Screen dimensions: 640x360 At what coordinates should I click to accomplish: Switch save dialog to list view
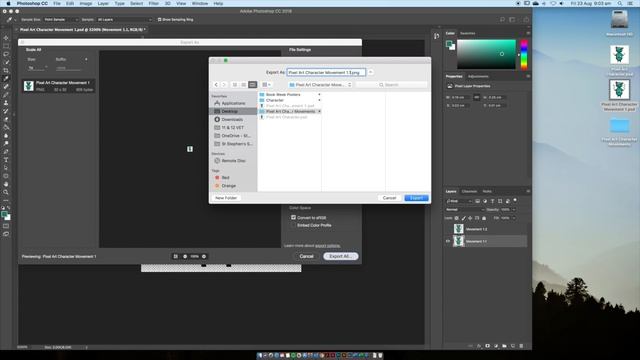244,84
